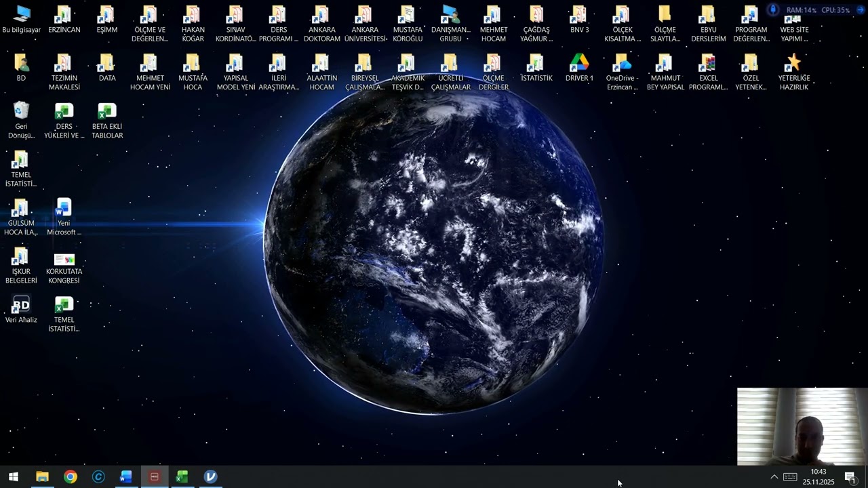Click the active red app on taskbar

154,477
